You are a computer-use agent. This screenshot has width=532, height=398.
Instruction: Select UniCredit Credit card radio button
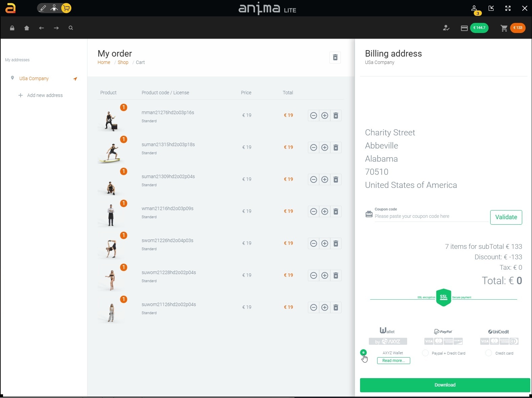(x=489, y=353)
